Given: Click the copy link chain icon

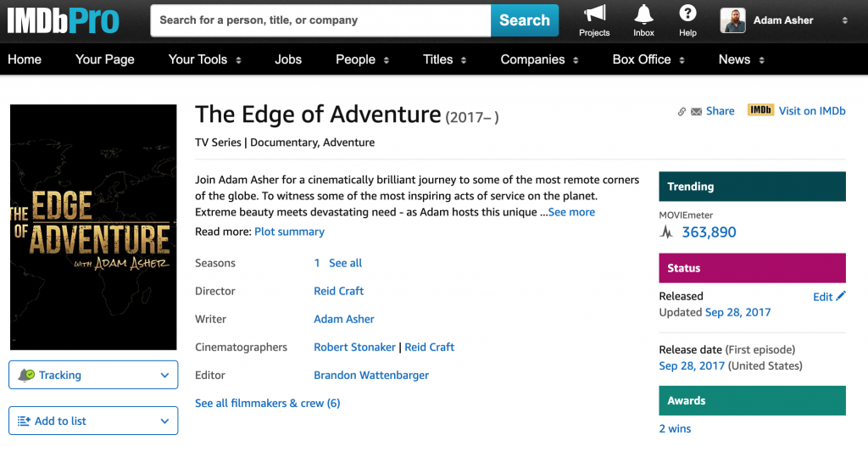Looking at the screenshot, I should [x=682, y=111].
